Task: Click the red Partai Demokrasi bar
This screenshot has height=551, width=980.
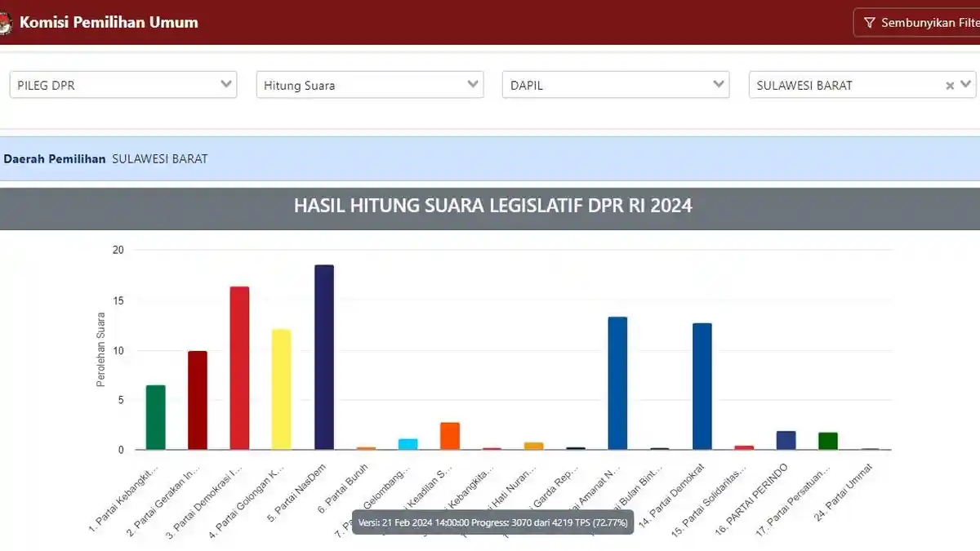Action: click(239, 368)
